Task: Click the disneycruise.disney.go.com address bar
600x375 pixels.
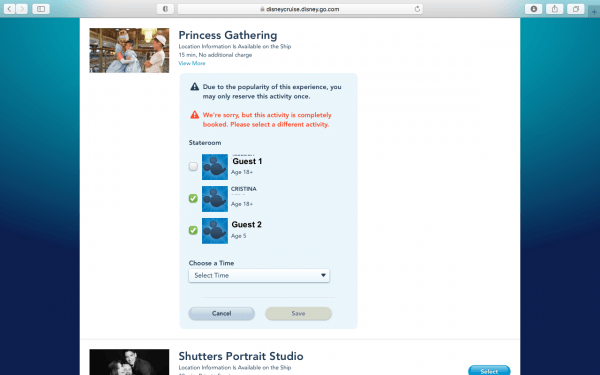Action: 300,9
